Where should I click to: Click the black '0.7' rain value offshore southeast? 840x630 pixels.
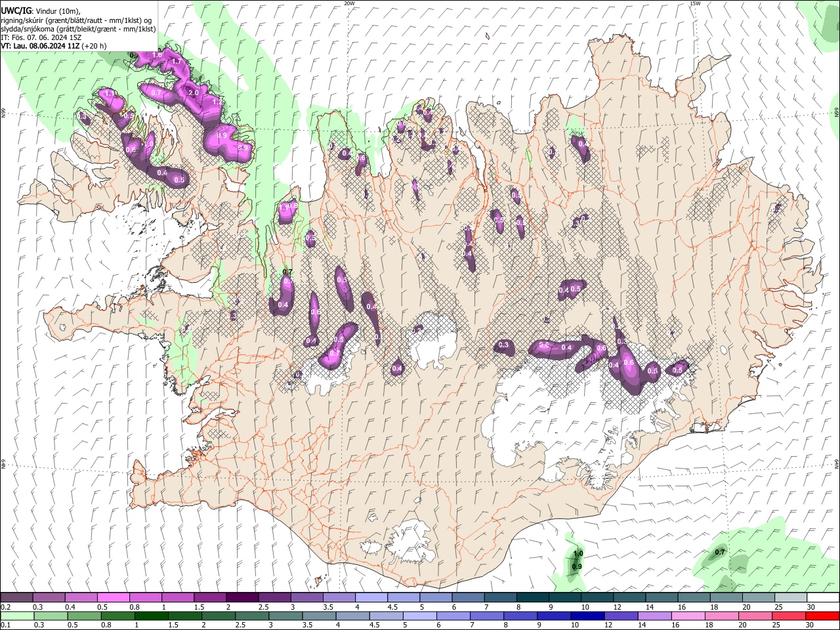tap(720, 553)
